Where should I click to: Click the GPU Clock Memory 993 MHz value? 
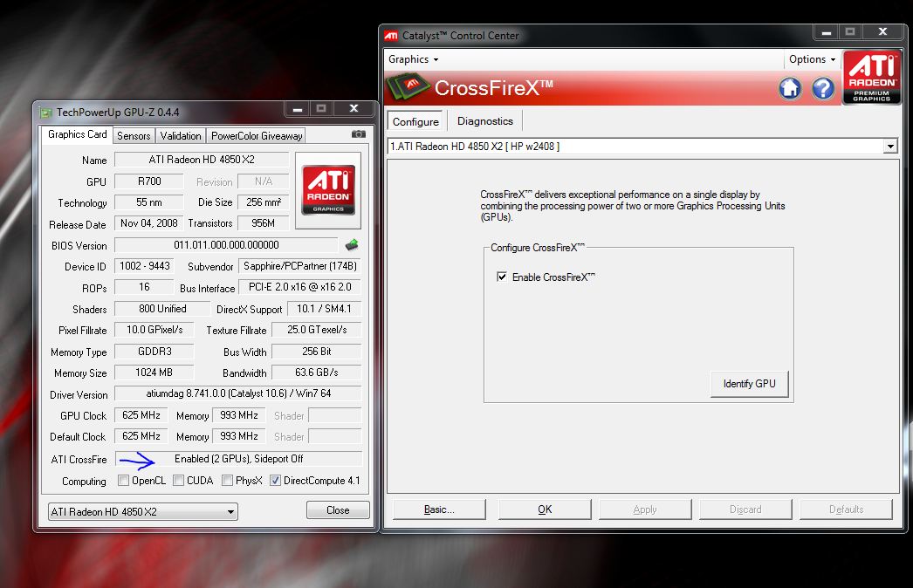pyautogui.click(x=239, y=415)
